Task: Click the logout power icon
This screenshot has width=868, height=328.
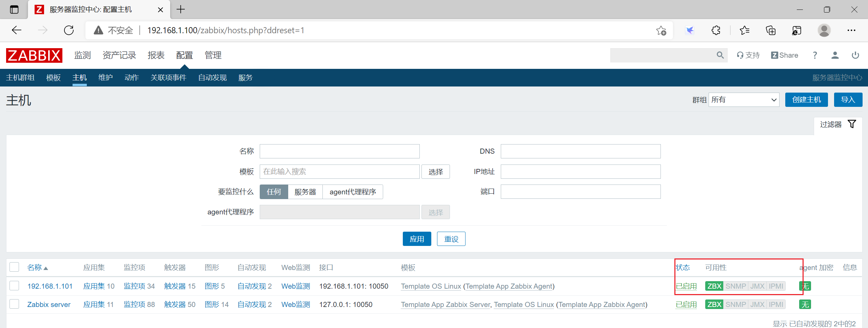Action: (x=855, y=55)
